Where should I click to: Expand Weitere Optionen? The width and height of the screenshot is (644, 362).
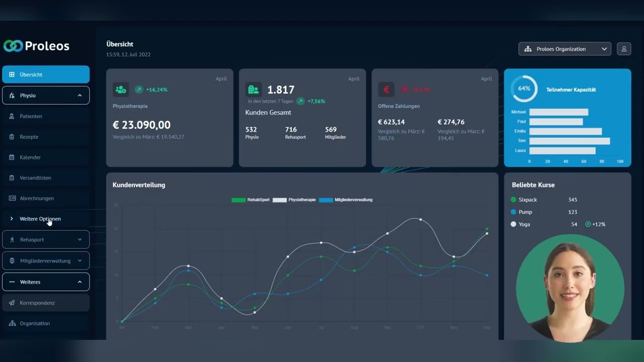[40, 219]
